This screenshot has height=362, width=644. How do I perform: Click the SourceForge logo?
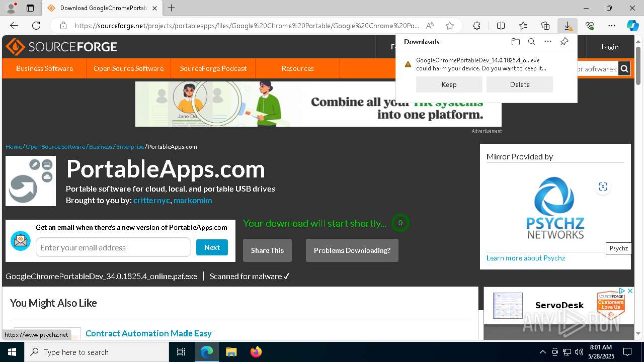click(x=61, y=47)
